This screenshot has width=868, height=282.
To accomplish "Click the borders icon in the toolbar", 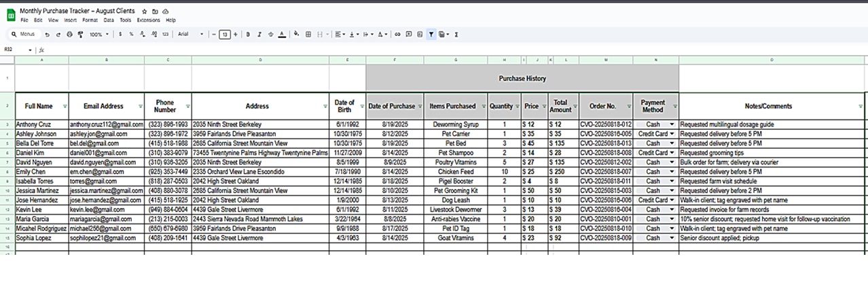I will [x=308, y=34].
